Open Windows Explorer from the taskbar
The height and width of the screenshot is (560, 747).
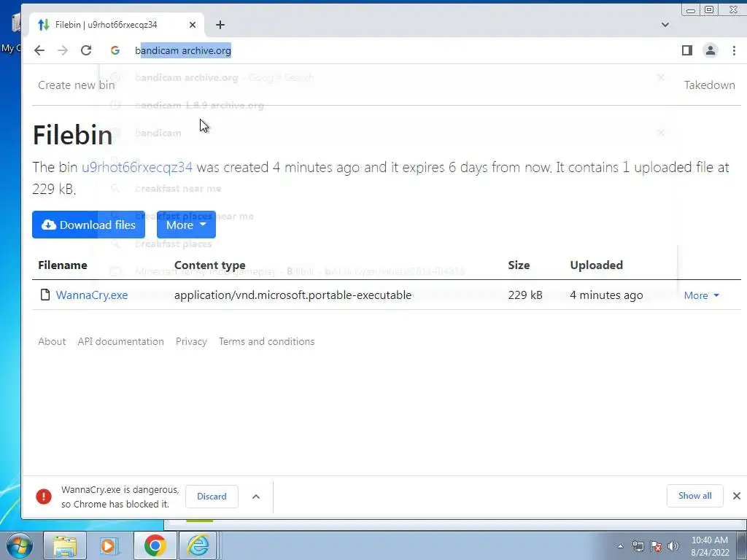(x=65, y=545)
